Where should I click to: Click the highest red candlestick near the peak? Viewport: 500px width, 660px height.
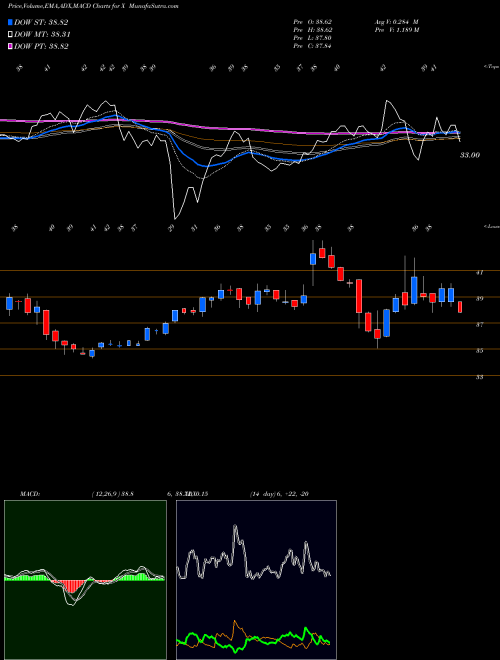[x=322, y=253]
